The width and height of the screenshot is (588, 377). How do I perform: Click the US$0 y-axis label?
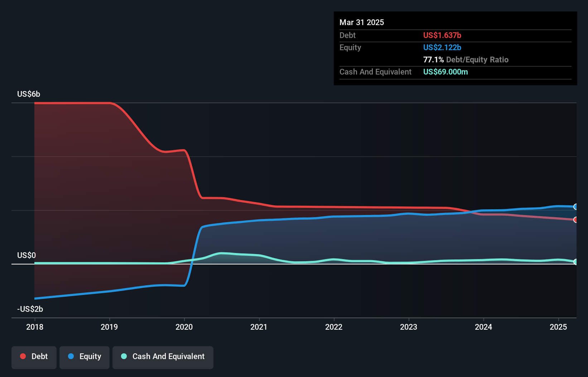coord(26,256)
